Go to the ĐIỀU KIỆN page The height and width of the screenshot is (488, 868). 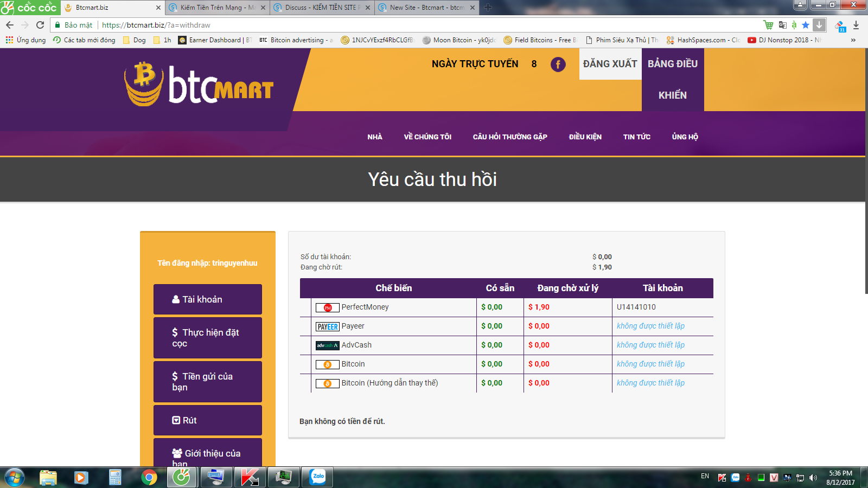click(x=585, y=137)
